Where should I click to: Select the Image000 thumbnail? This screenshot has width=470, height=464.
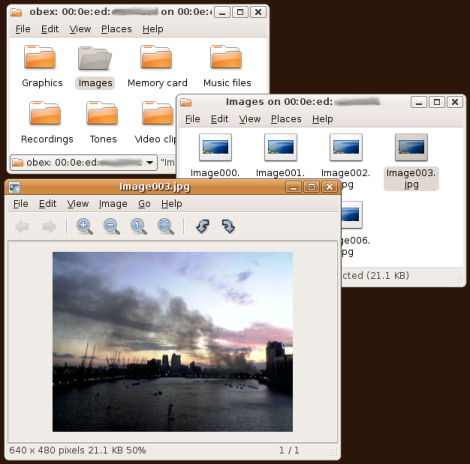click(x=215, y=147)
